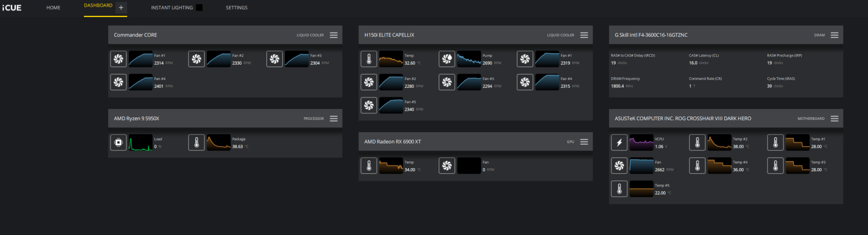The width and height of the screenshot is (868, 235).
Task: Open the SETTINGS tab
Action: (236, 8)
